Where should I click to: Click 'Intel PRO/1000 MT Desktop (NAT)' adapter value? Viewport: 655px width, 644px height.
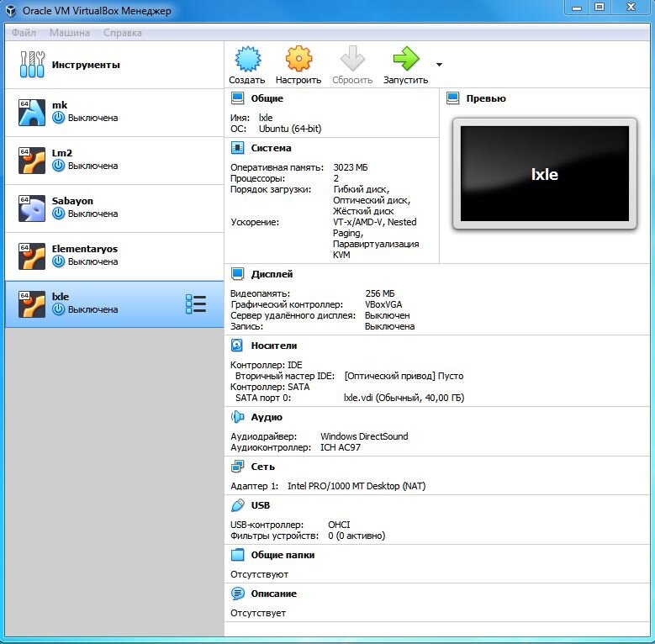tap(357, 486)
